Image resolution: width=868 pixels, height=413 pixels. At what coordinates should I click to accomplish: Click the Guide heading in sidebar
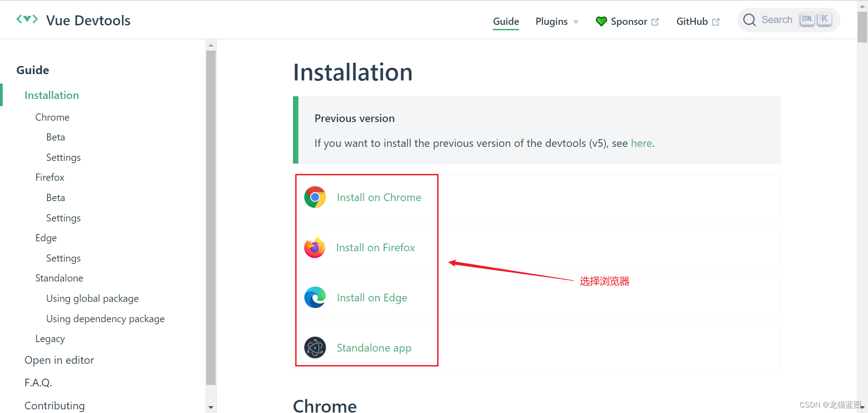pyautogui.click(x=33, y=70)
